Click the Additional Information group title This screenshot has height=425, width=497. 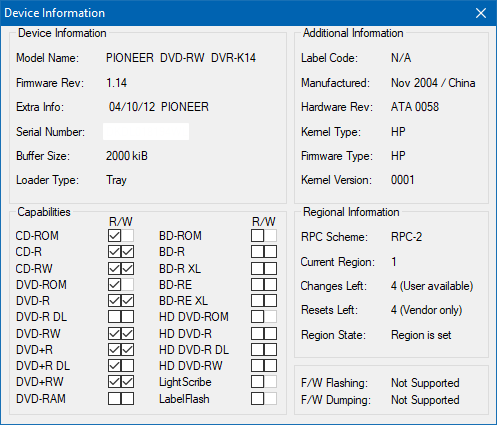(x=353, y=33)
